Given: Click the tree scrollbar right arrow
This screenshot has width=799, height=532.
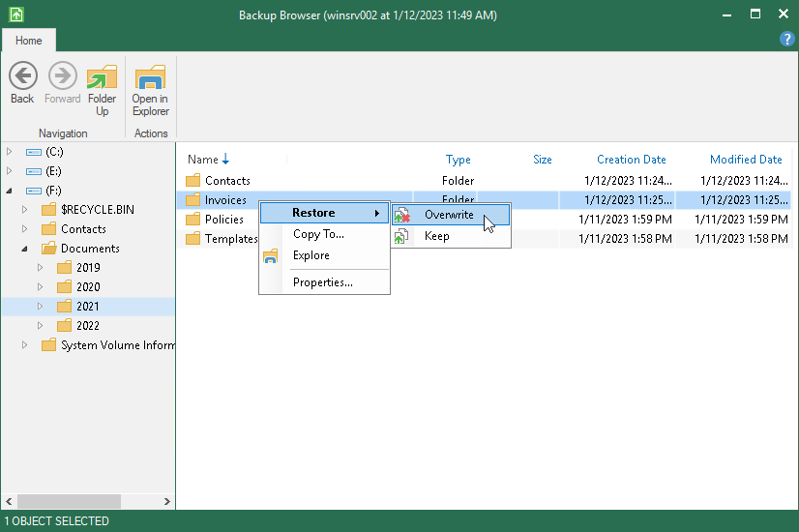Looking at the screenshot, I should click(x=166, y=501).
